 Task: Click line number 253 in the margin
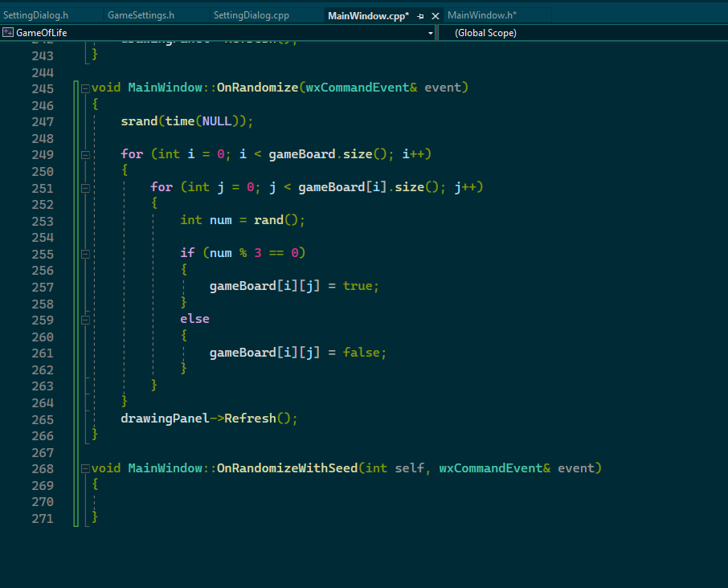[43, 220]
